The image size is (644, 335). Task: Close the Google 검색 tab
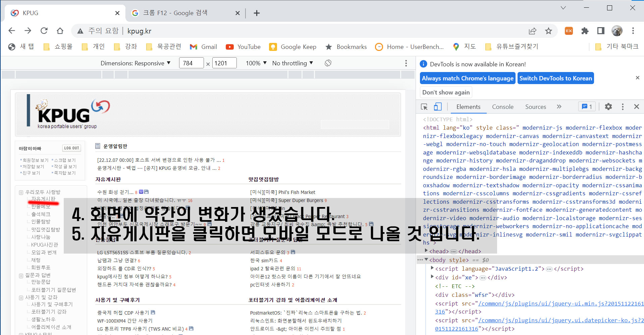237,13
